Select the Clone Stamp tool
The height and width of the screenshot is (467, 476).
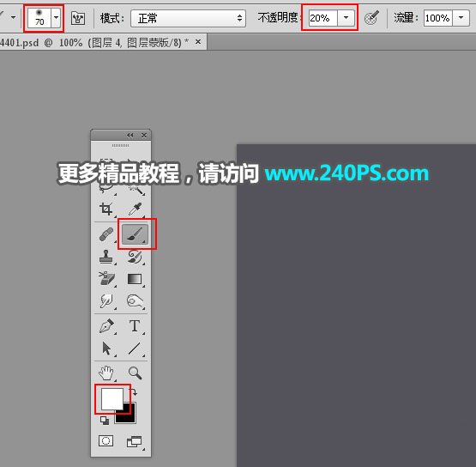pos(106,257)
